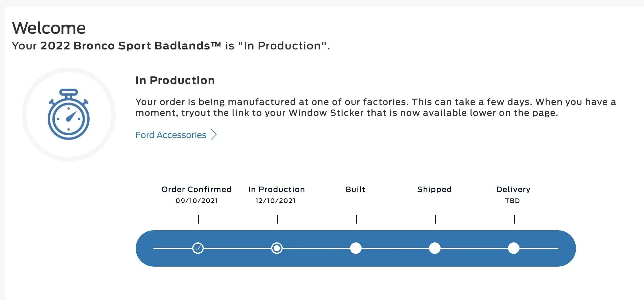Viewport: 644px width, 300px height.
Task: Click the Welcome heading
Action: (x=49, y=28)
